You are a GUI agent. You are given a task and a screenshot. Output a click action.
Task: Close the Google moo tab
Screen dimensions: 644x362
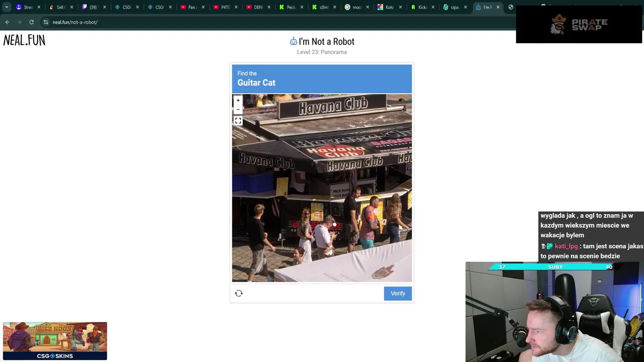point(368,7)
